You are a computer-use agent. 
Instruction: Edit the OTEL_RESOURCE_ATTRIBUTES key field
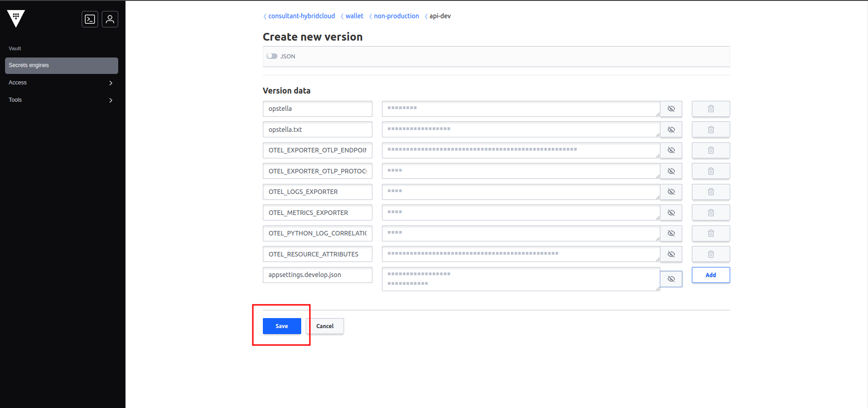pyautogui.click(x=317, y=254)
